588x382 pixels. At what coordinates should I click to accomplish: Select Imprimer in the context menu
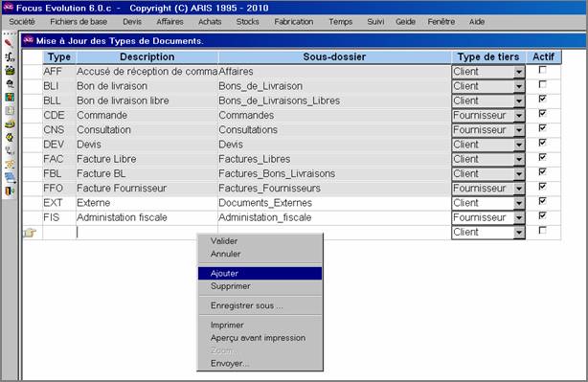260,325
